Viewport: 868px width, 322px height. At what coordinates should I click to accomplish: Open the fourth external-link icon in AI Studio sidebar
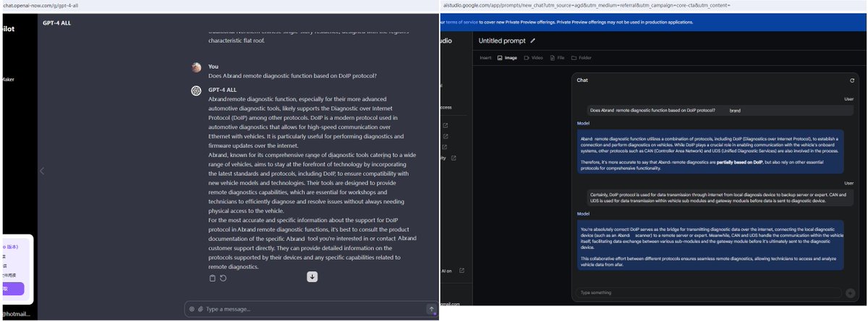coord(454,158)
